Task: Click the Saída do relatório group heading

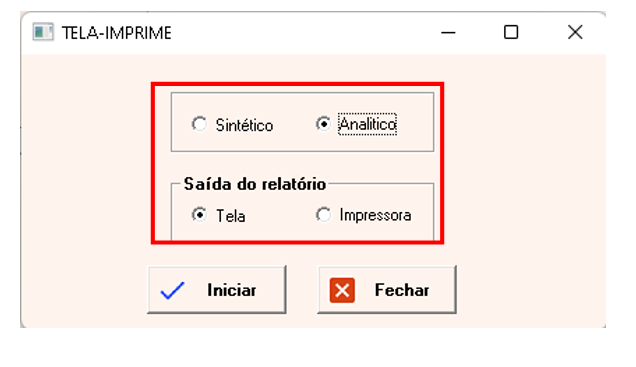Action: [x=255, y=184]
